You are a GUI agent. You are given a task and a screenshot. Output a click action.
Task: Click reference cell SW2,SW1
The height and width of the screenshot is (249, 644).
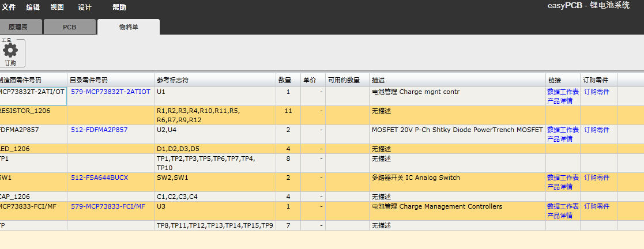pos(215,182)
